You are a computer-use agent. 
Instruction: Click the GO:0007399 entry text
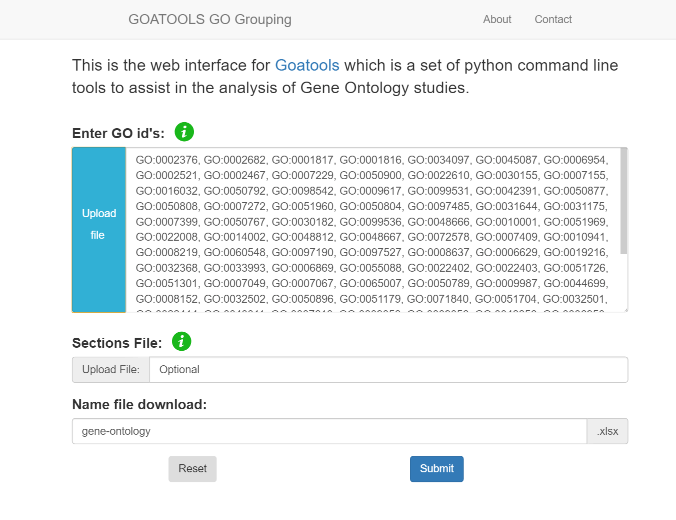(x=166, y=222)
